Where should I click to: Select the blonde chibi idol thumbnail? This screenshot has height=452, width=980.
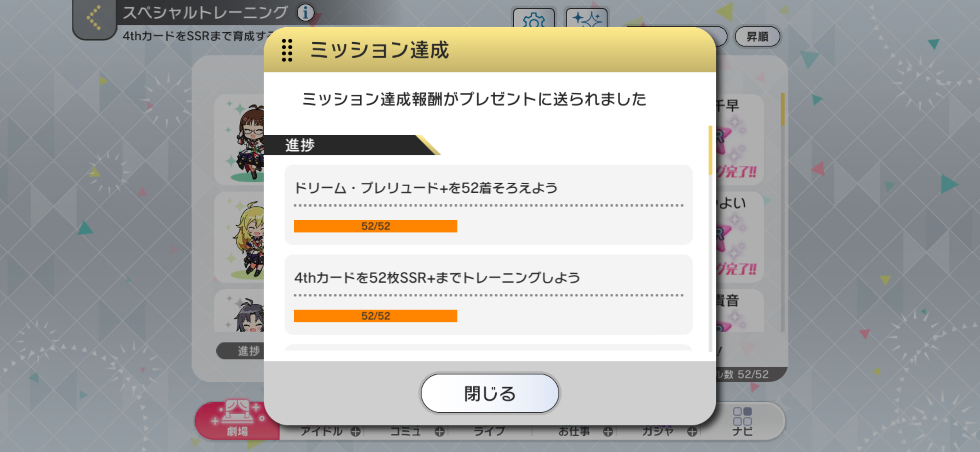[x=240, y=237]
